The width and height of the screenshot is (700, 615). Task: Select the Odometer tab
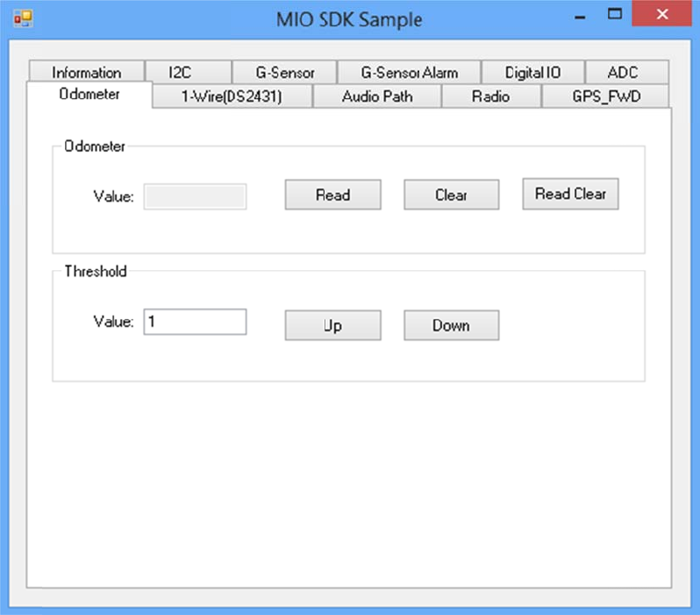tap(89, 94)
